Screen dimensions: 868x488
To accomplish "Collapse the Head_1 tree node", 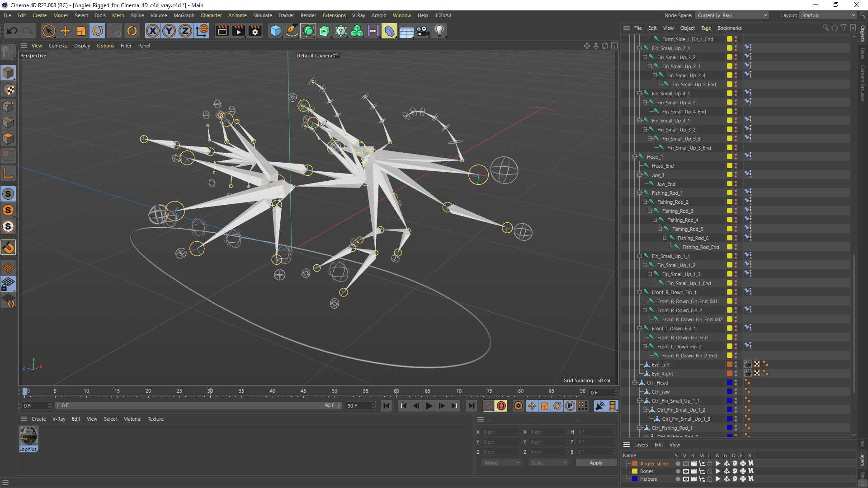I will pyautogui.click(x=634, y=157).
